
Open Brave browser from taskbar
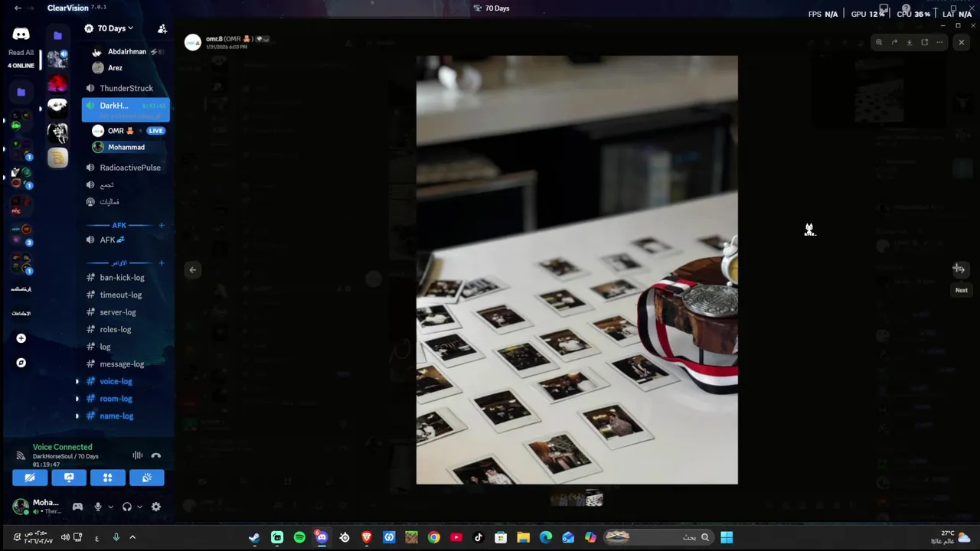(367, 537)
